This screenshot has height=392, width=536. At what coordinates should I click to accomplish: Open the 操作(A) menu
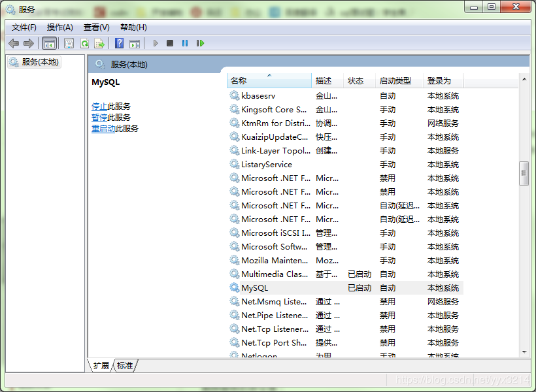tap(60, 27)
